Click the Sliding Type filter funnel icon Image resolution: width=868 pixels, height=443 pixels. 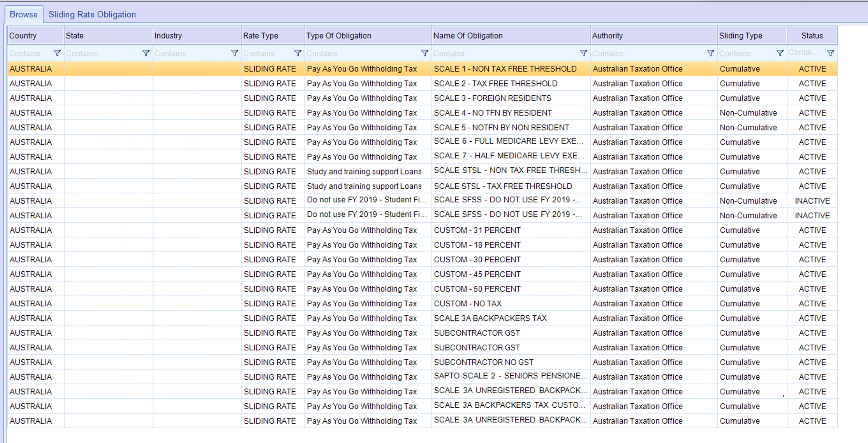click(780, 53)
